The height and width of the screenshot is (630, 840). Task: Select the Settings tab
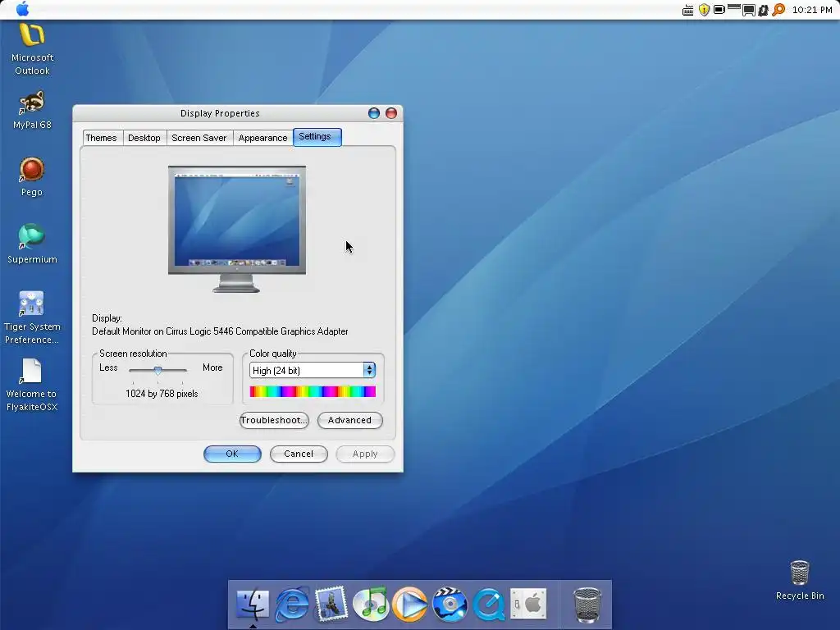[x=317, y=137]
